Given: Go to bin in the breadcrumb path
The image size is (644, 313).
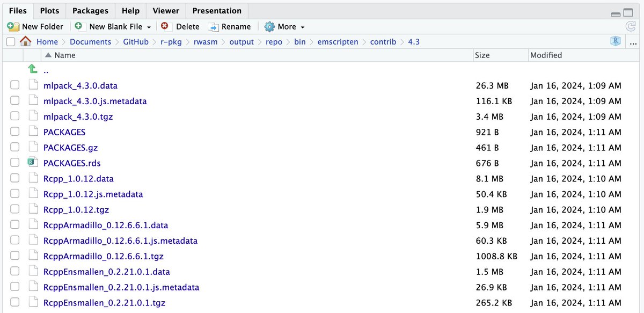Looking at the screenshot, I should click(299, 42).
